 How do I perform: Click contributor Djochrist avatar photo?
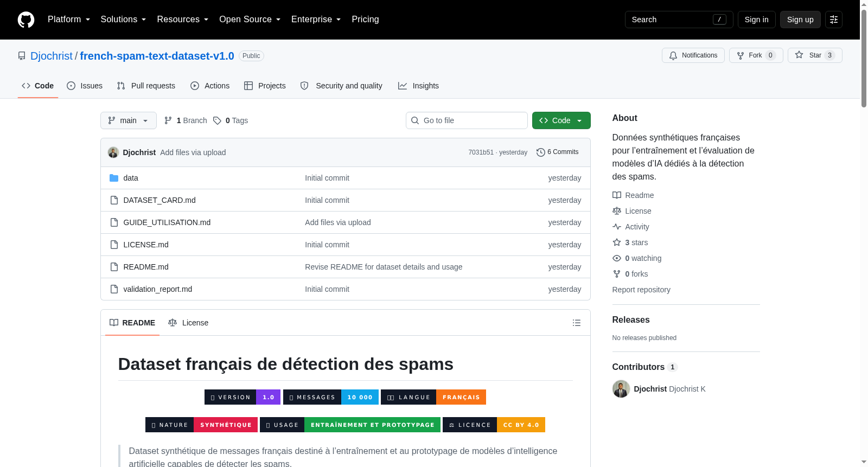click(x=621, y=389)
